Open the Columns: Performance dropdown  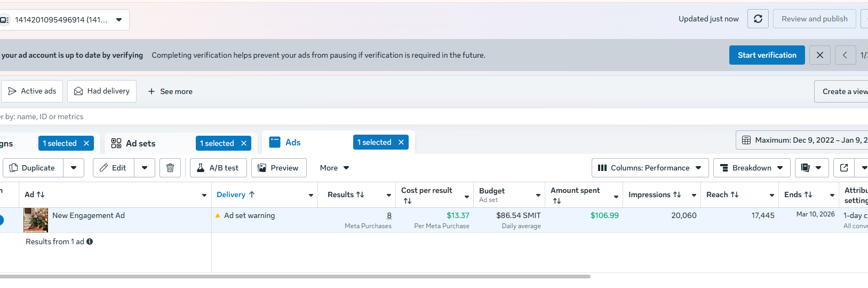650,168
